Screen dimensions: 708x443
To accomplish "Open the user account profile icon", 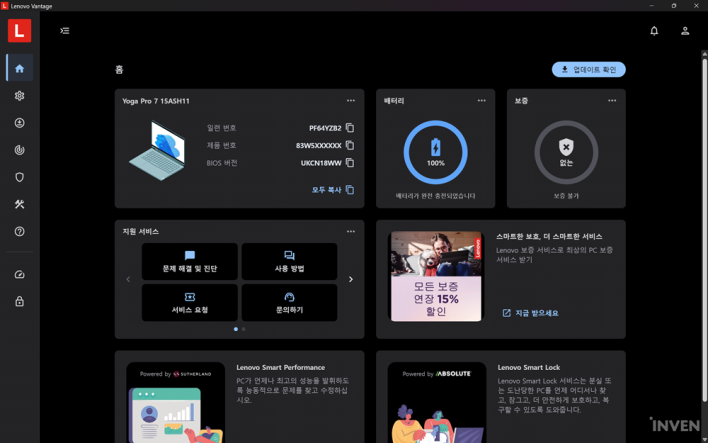I will (x=685, y=31).
